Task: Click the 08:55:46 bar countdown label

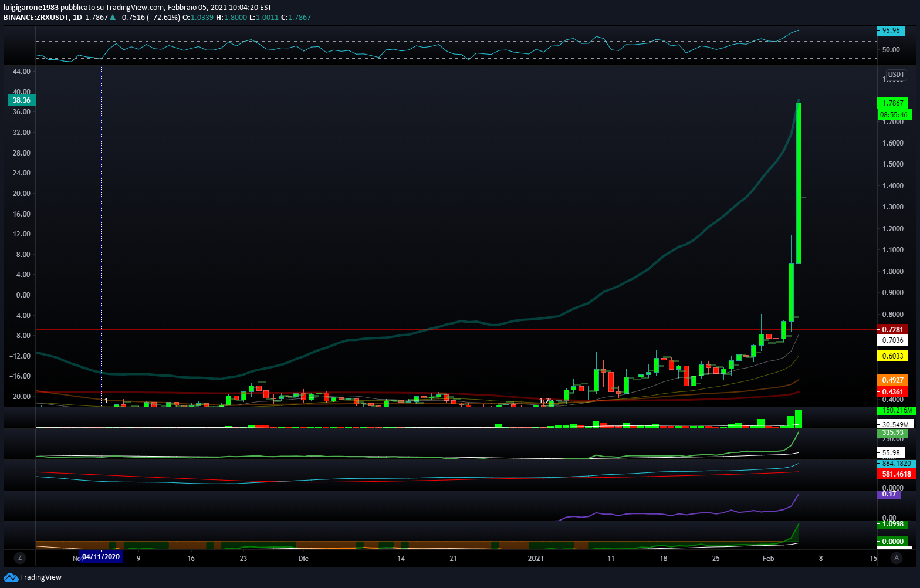Action: pyautogui.click(x=894, y=115)
